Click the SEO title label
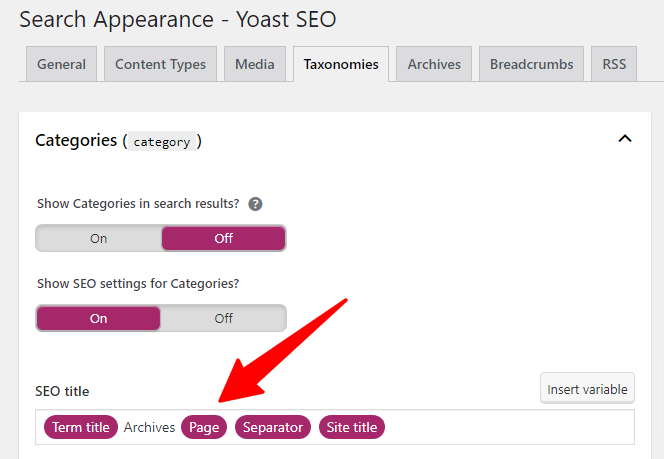 62,391
